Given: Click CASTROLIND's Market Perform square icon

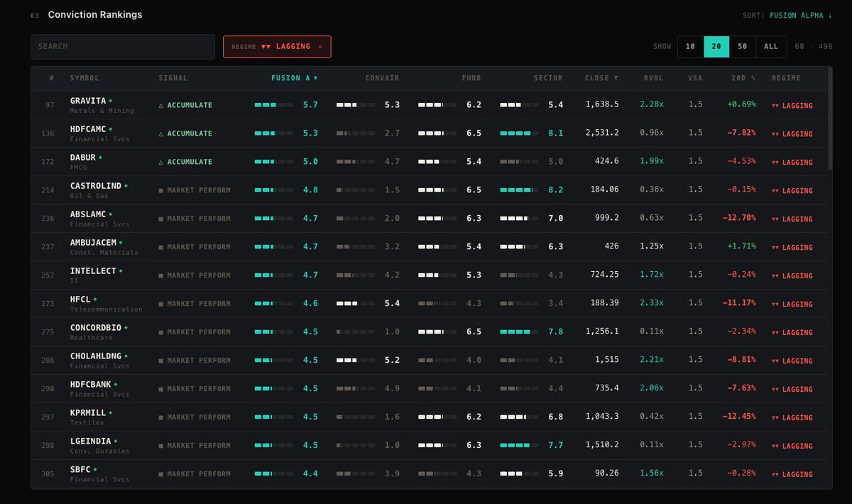Looking at the screenshot, I should [x=161, y=190].
